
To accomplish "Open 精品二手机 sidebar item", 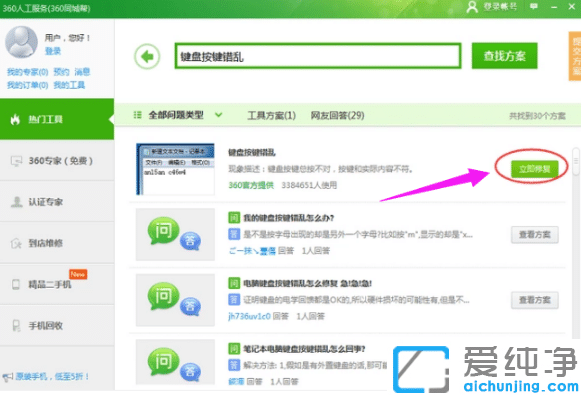I will click(x=57, y=284).
